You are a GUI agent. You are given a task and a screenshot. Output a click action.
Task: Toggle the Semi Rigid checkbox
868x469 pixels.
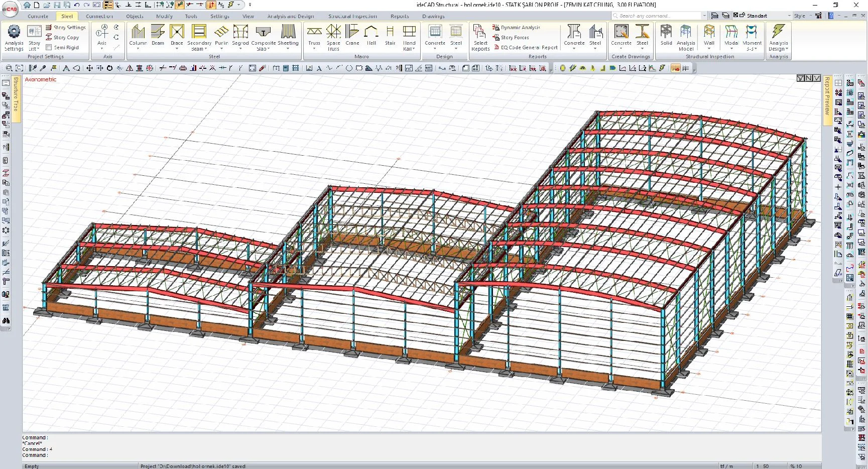coord(62,47)
